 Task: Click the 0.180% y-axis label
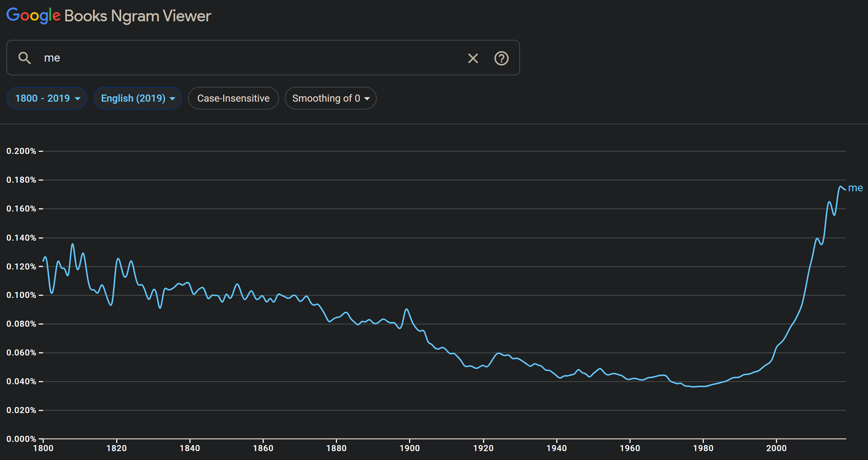click(x=21, y=180)
